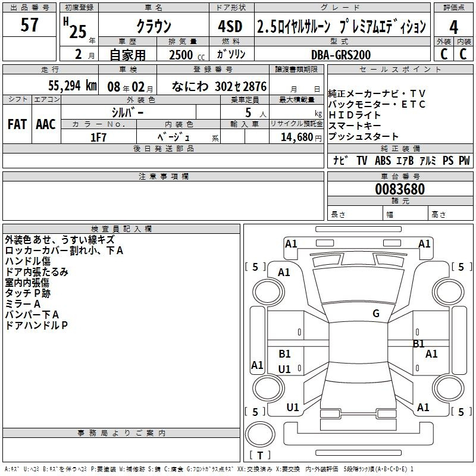The image size is (476, 476).
Task: Select the recycle deposit 14,680円
Action: point(301,137)
